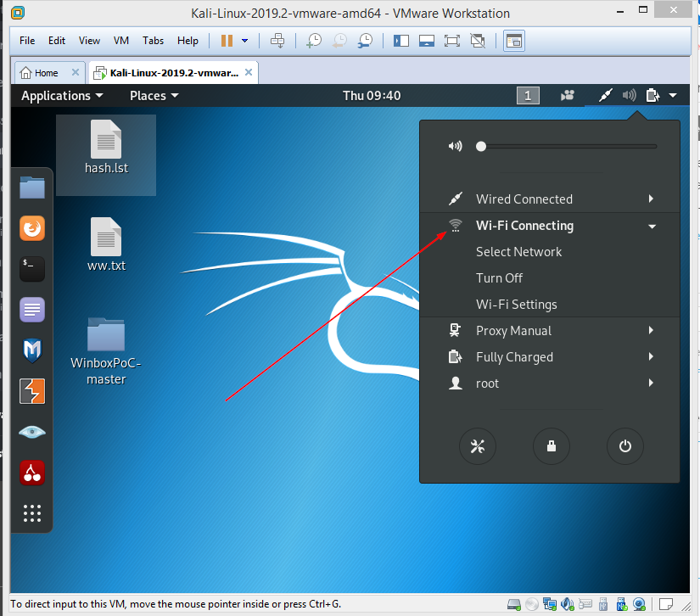Launch Burp Suite from the dock
Screen dimensions: 700x616
click(x=32, y=391)
